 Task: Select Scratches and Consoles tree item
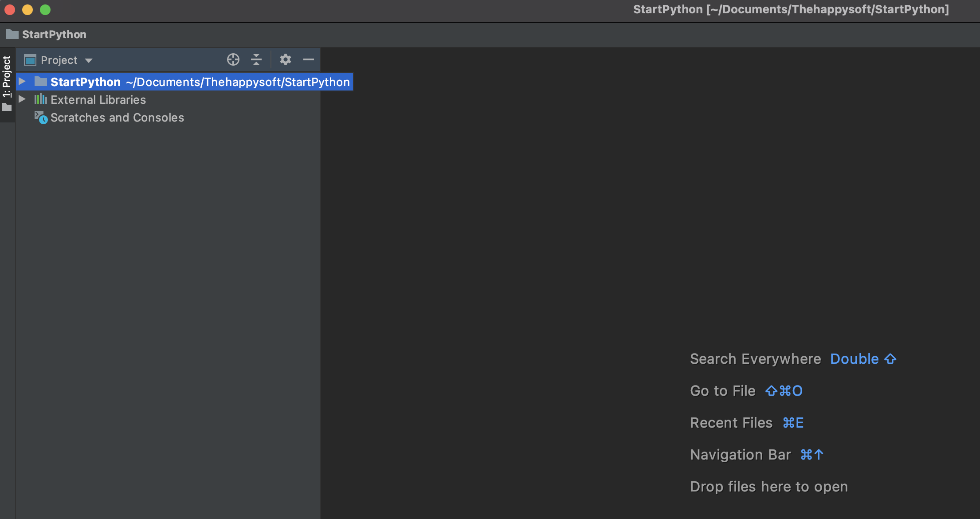click(117, 118)
